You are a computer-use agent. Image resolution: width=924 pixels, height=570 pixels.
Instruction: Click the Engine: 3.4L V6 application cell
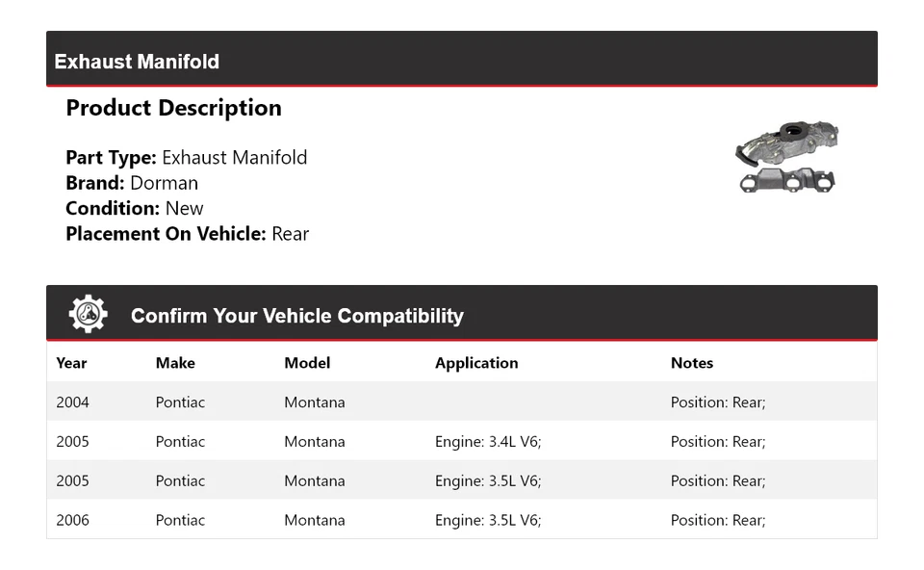pyautogui.click(x=488, y=442)
